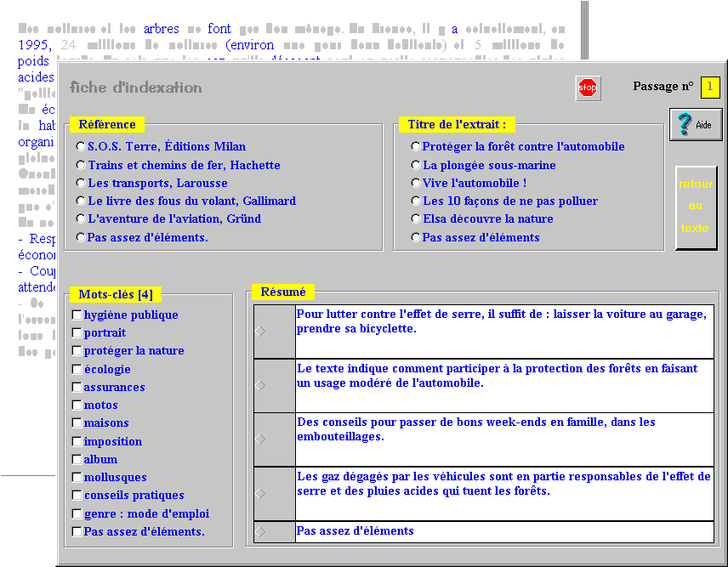
Task: Select diamond marker for the effet de serre bicycle summary
Action: [x=261, y=332]
